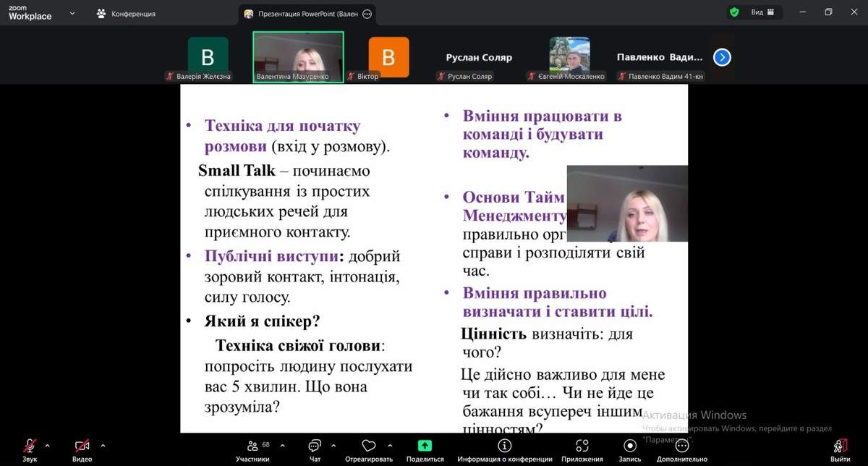Open the three-dot menu on the presentation tab
This screenshot has height=466, width=868.
367,14
